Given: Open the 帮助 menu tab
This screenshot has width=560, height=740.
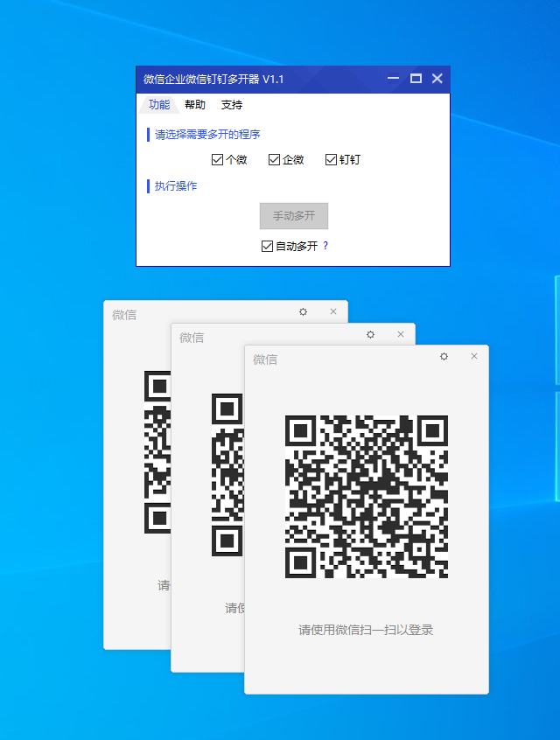Looking at the screenshot, I should 194,104.
